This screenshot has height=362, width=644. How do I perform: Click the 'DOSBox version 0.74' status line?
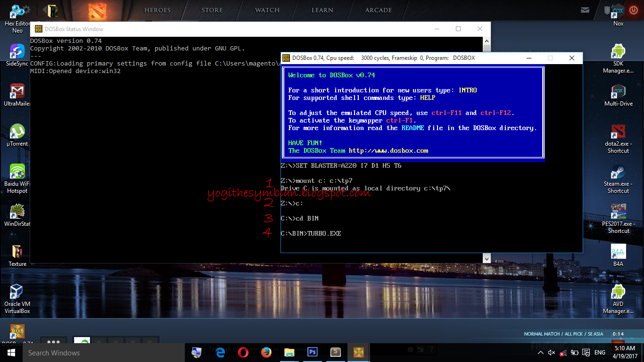(66, 41)
